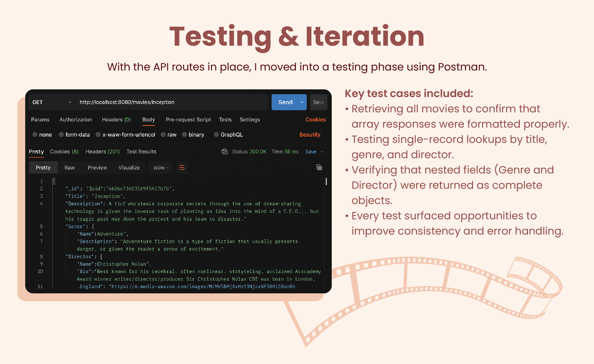Click the Status: 200 OK text

click(x=249, y=152)
